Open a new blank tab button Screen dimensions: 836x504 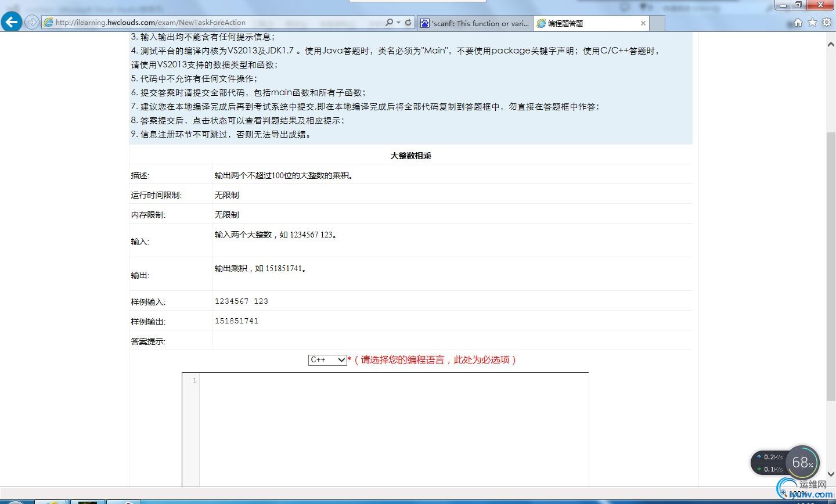pos(657,23)
